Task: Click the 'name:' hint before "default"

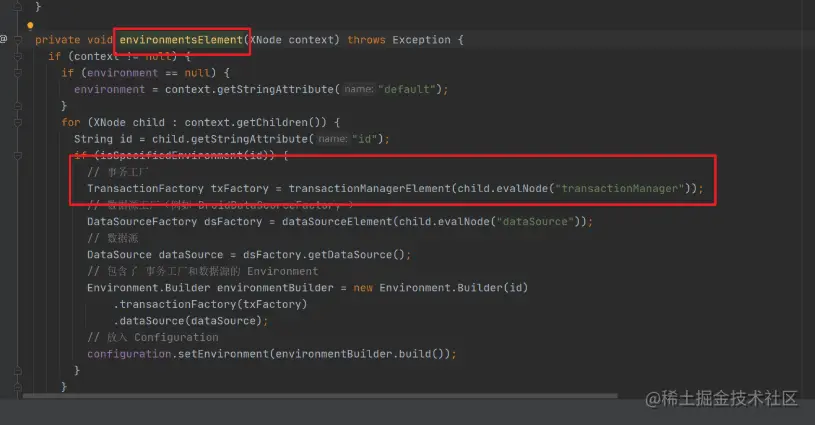Action: [359, 89]
